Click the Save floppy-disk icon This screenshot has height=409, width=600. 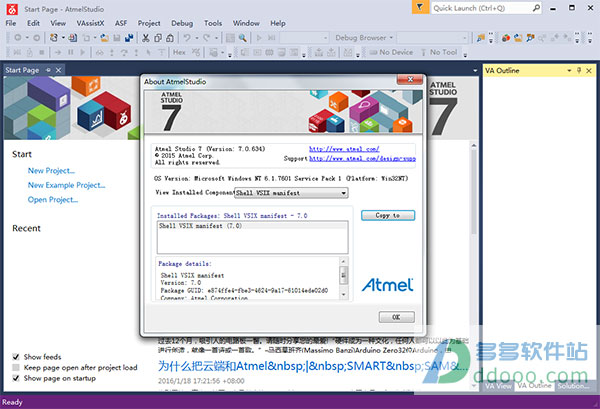pos(117,37)
